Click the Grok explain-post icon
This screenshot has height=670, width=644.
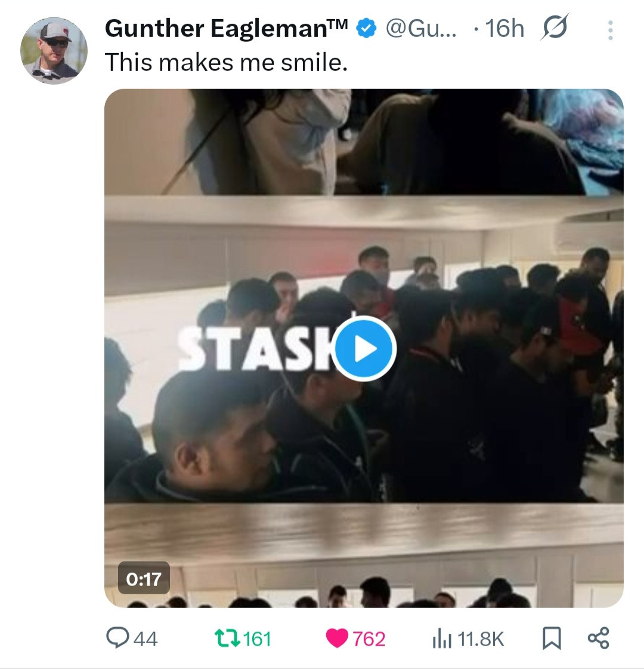[x=555, y=27]
